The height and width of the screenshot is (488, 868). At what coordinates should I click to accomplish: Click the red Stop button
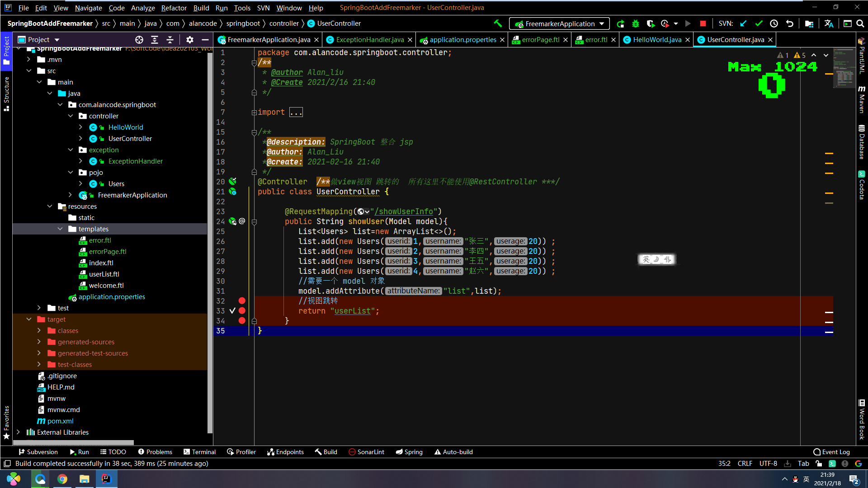(x=703, y=23)
